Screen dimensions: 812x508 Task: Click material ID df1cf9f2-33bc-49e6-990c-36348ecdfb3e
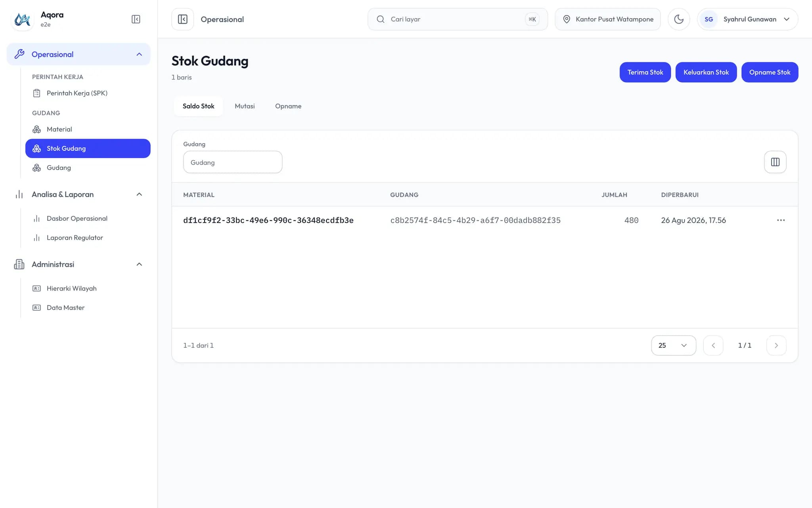268,220
